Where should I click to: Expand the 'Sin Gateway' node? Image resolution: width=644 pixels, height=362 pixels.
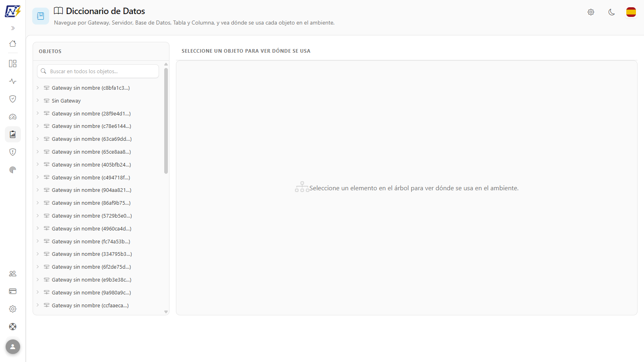38,101
